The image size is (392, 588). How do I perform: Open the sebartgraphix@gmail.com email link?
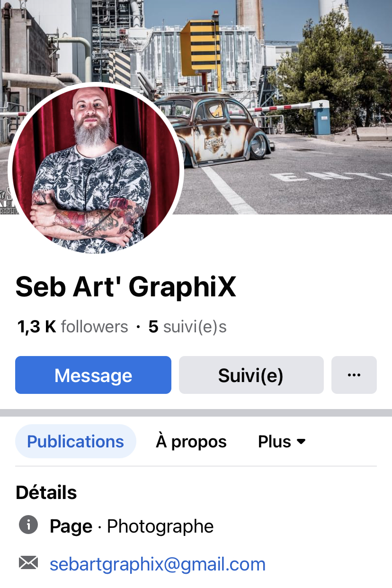(158, 564)
